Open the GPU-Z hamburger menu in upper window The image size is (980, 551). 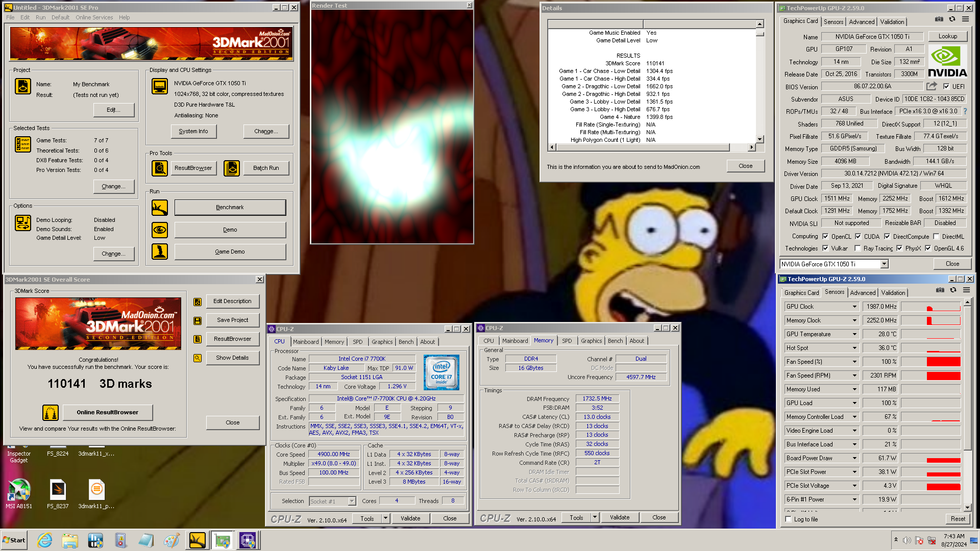pyautogui.click(x=965, y=19)
